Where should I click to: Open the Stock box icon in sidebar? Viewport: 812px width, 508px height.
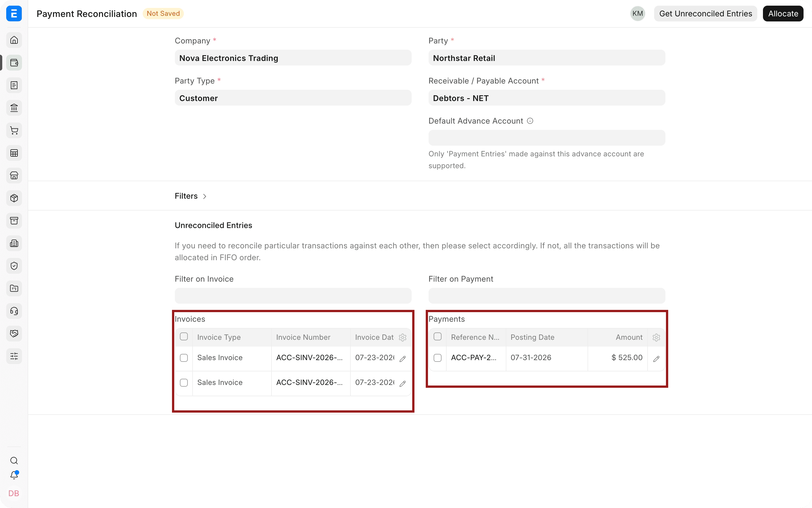(x=14, y=198)
